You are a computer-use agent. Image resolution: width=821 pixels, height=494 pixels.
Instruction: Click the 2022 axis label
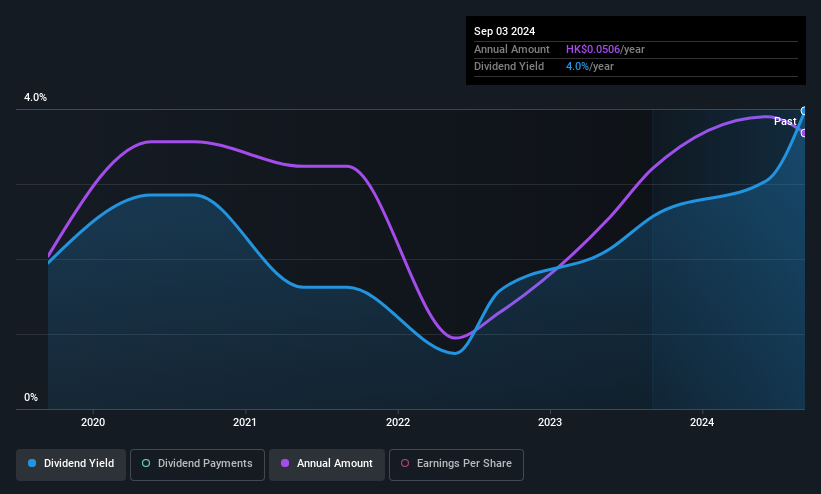tap(398, 422)
